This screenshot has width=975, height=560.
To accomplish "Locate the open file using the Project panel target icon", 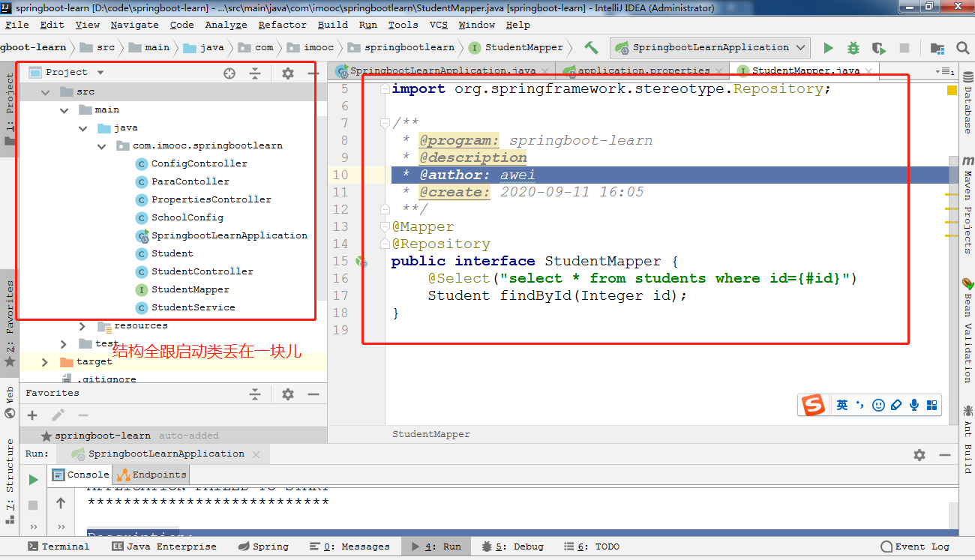I will [229, 73].
